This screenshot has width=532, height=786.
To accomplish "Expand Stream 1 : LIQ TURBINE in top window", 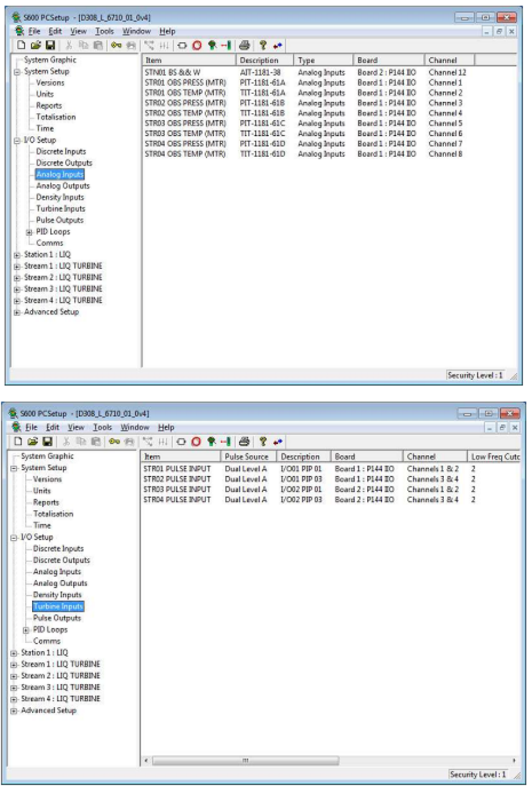I will click(x=17, y=266).
